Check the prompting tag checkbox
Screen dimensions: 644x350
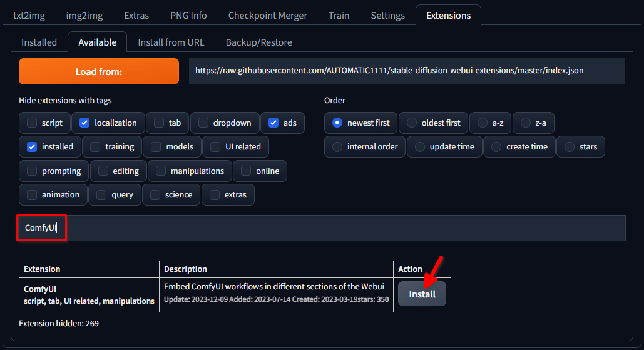32,171
